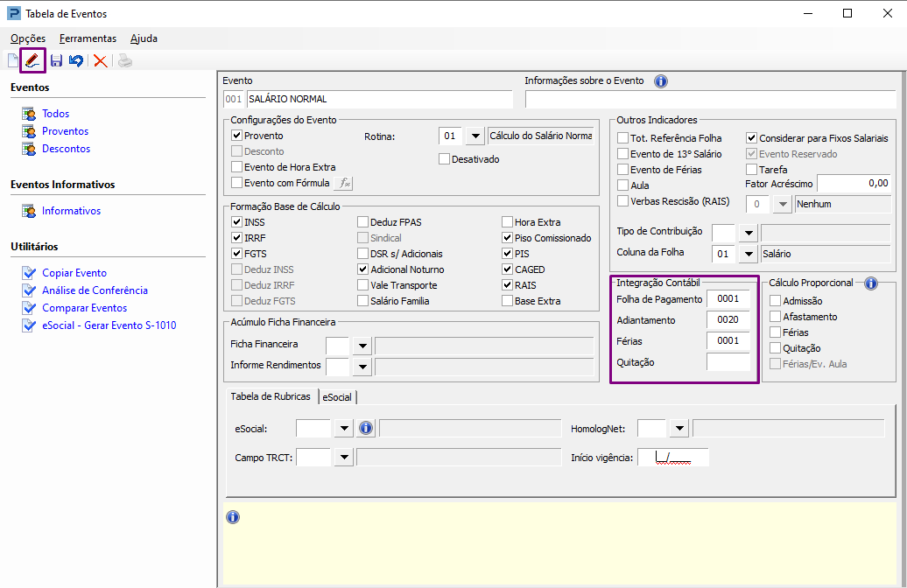Open the Análise de Conferência link

[95, 290]
